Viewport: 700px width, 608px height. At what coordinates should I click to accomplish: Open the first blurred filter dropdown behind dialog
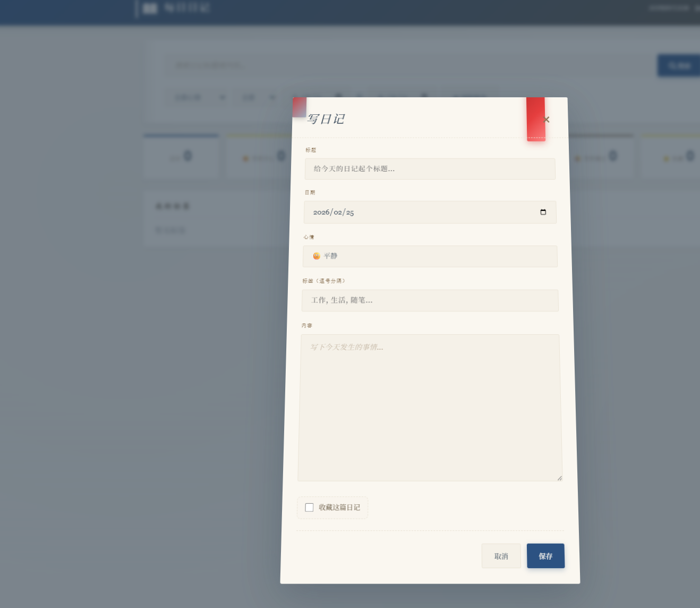[x=200, y=97]
